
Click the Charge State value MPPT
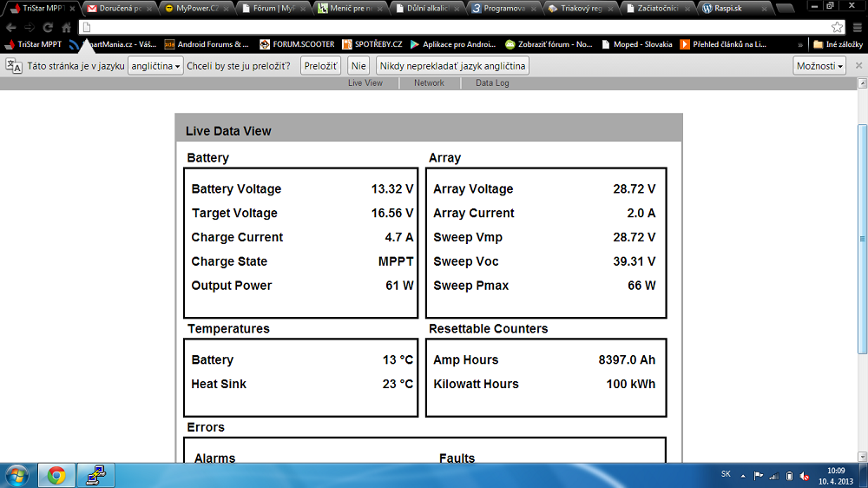[x=396, y=261]
